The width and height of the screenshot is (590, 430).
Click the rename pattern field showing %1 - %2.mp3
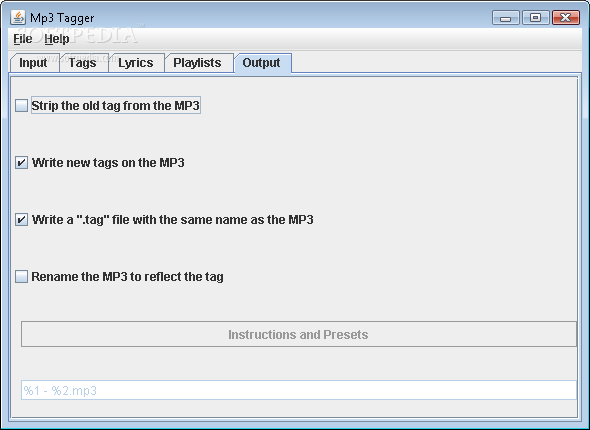point(299,390)
